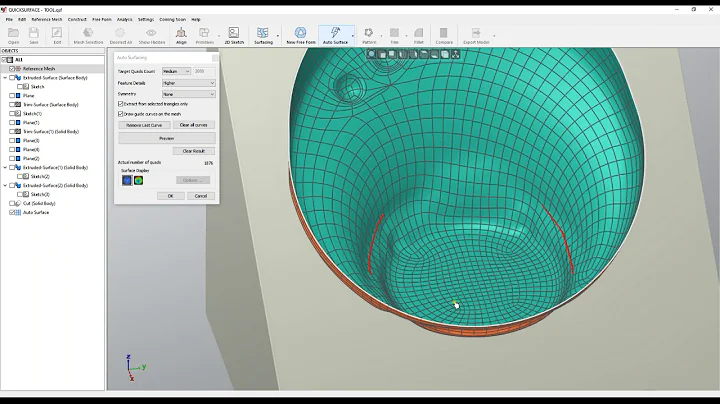Viewport: 720px width, 404px height.
Task: Collapse the Extruded-Surface(2) (Solid Body) node
Action: pyautogui.click(x=6, y=185)
